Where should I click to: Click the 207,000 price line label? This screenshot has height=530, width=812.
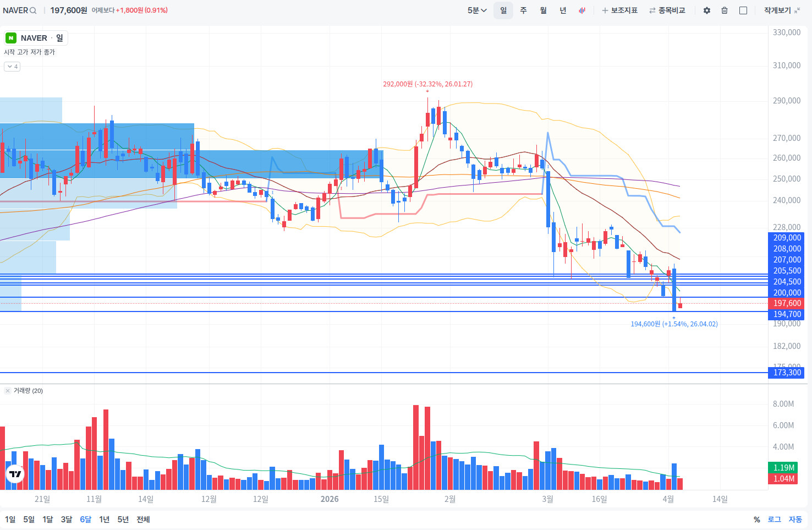coord(787,260)
